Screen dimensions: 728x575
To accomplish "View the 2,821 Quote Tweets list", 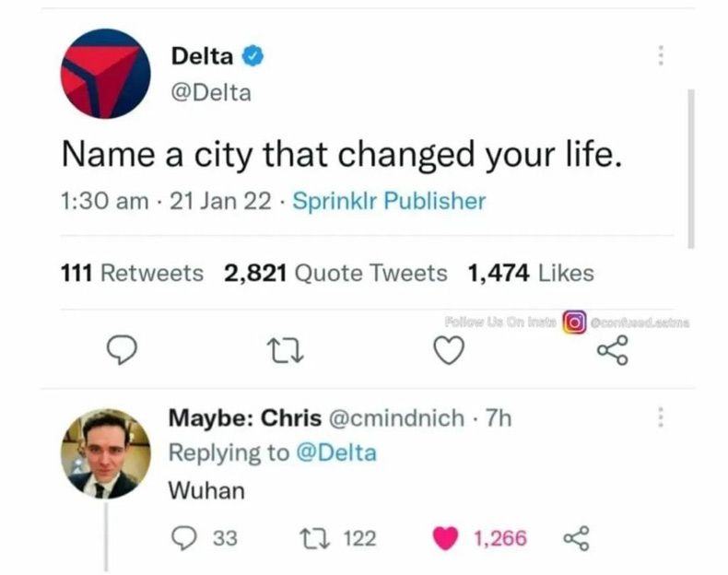I will pyautogui.click(x=336, y=273).
